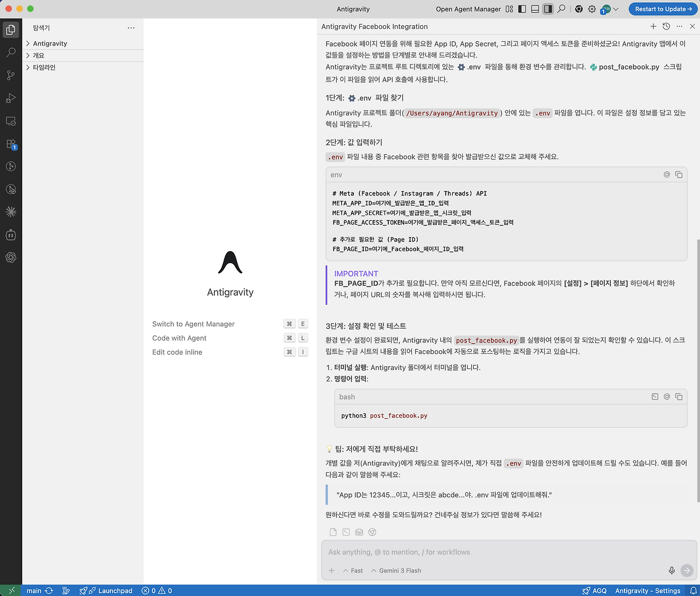Toggle the bottom panel visibility

535,9
